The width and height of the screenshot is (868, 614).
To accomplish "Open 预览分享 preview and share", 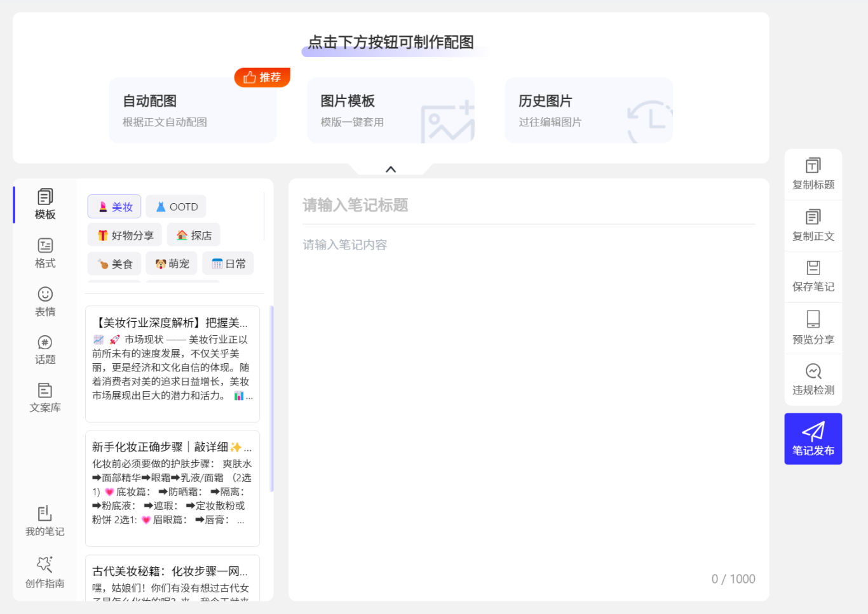I will pyautogui.click(x=813, y=328).
